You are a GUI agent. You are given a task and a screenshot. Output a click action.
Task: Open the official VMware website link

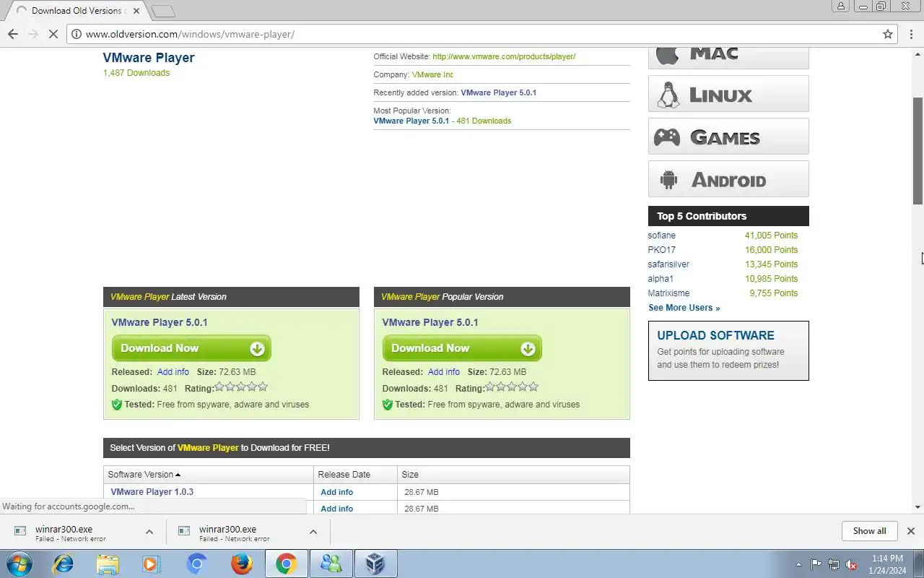[504, 56]
